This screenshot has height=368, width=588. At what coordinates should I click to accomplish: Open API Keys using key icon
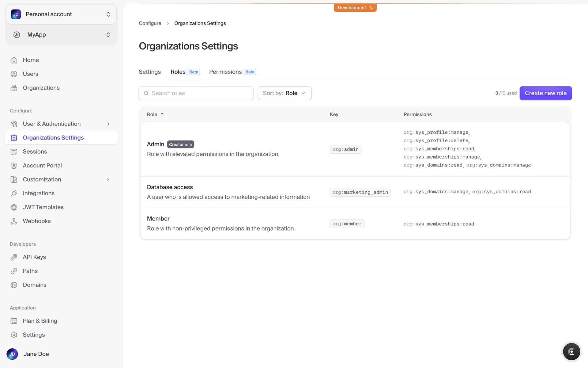[x=14, y=257]
